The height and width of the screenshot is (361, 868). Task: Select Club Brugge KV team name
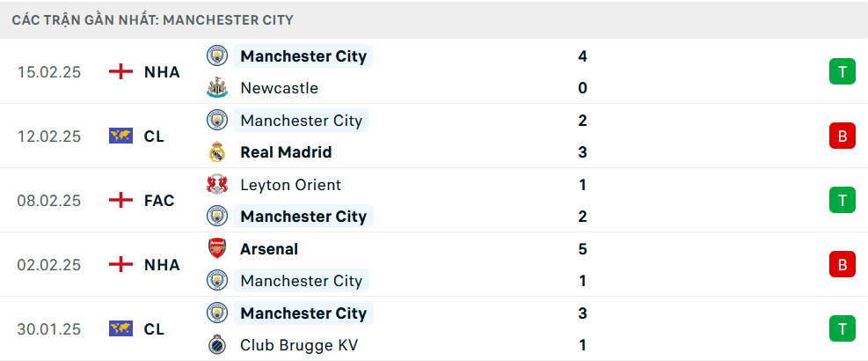pos(297,345)
